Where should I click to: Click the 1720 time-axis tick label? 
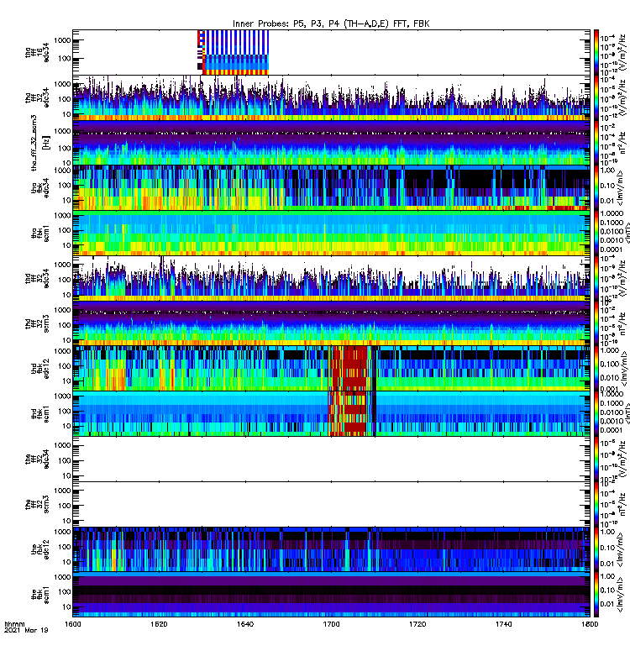(x=417, y=624)
